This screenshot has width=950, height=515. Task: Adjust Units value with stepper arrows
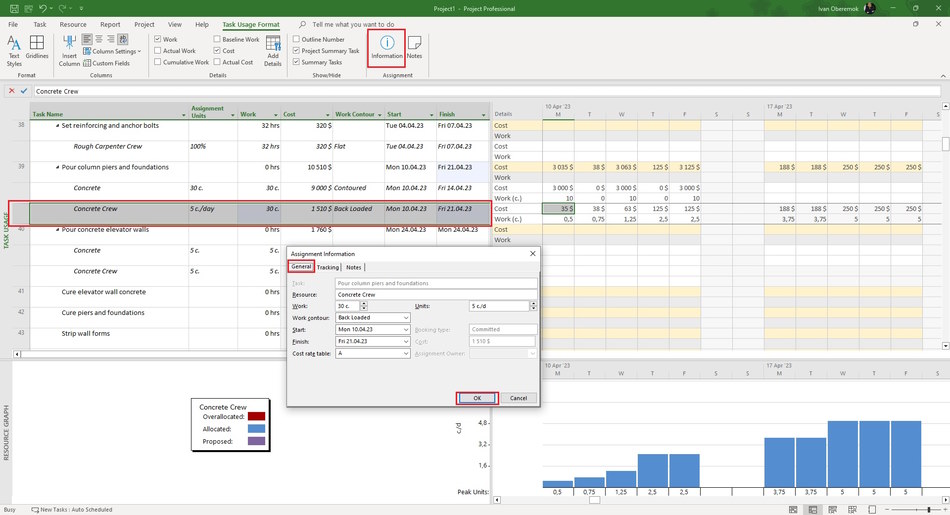pyautogui.click(x=533, y=306)
